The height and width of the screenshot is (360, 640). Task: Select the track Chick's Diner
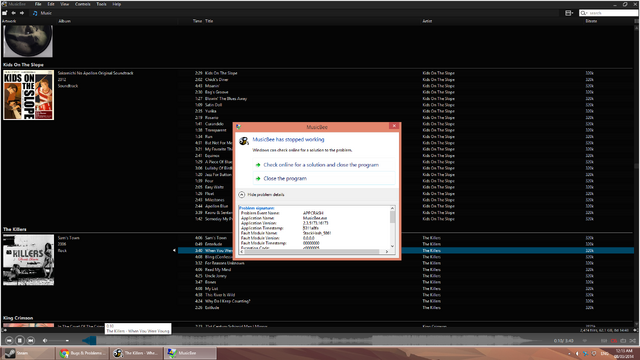click(217, 80)
